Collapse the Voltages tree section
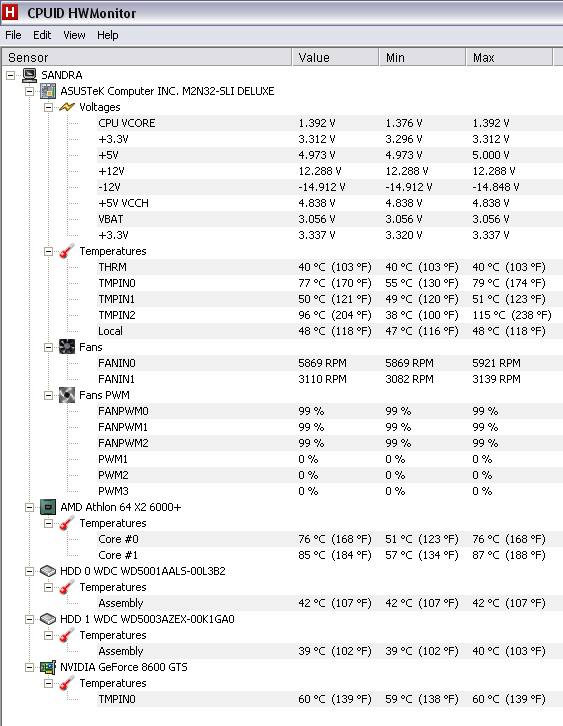563x726 pixels. click(x=48, y=107)
